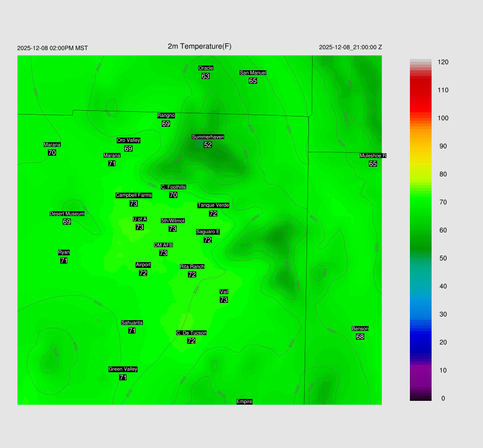Select the Rita Ranch station label

(x=192, y=266)
